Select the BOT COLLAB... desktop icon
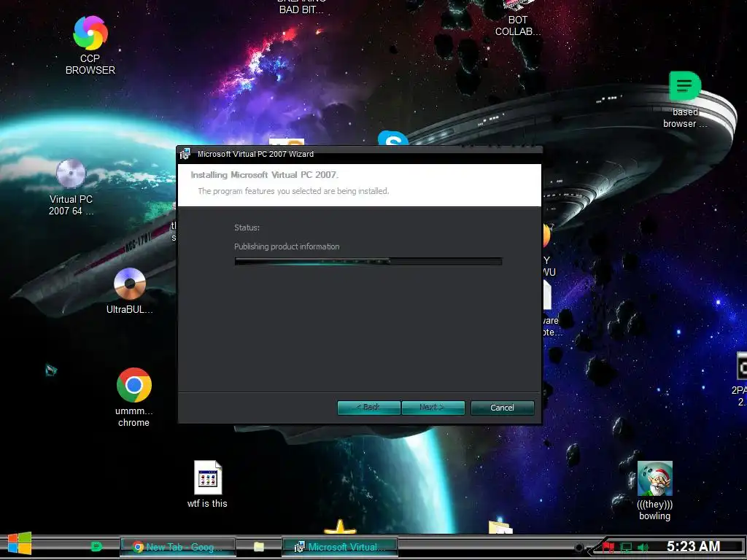747x560 pixels. 518,18
